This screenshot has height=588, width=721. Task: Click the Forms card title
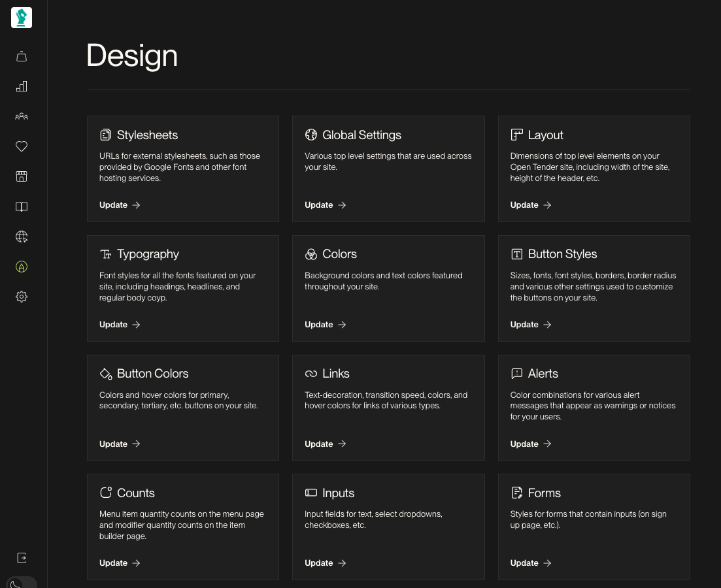tap(544, 493)
